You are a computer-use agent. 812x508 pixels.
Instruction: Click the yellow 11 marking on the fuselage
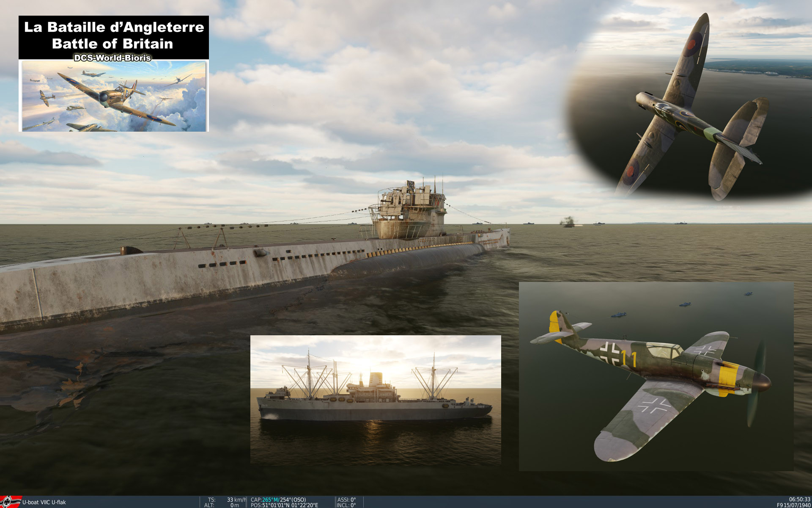tap(629, 359)
